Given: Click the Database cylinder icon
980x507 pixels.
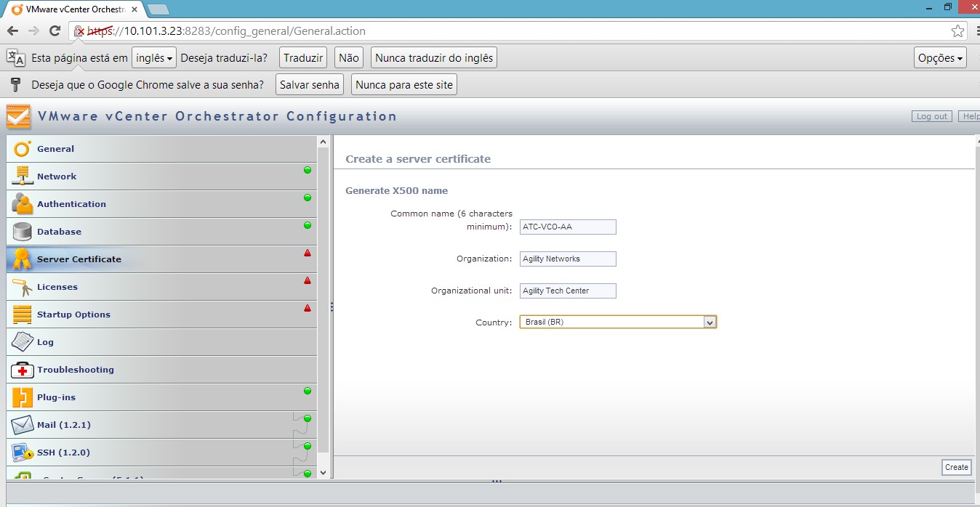Looking at the screenshot, I should pyautogui.click(x=23, y=232).
